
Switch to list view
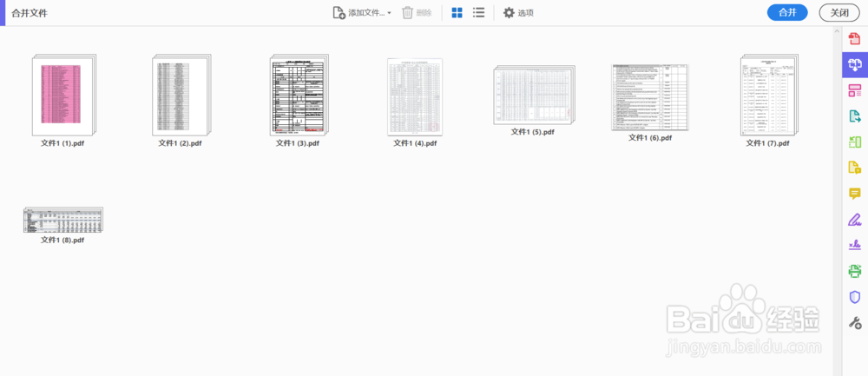coord(479,13)
